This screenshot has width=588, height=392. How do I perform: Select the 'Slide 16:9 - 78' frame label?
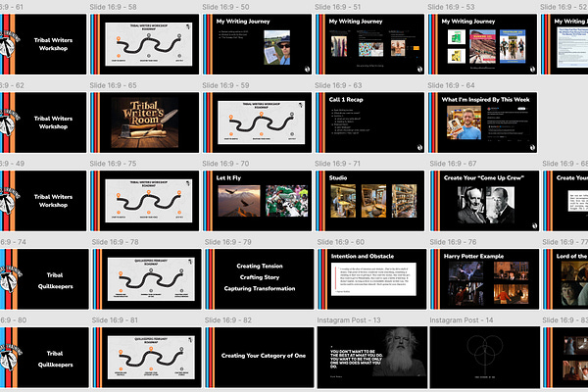click(115, 242)
